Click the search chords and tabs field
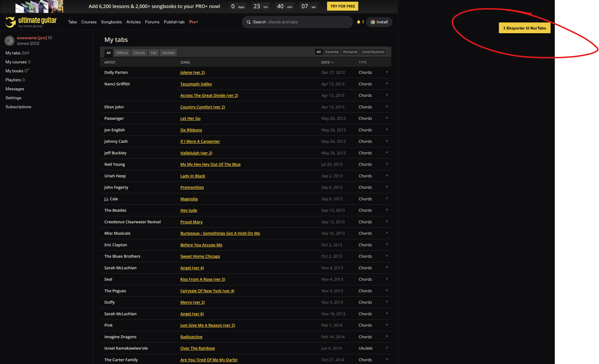 click(x=297, y=22)
